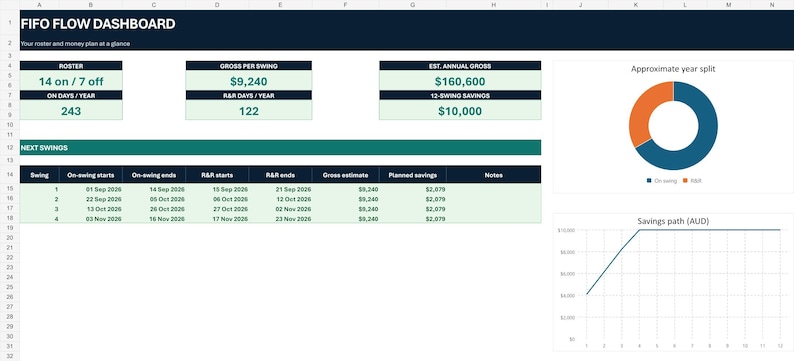Screen dimensions: 794x361
Task: Select the GROSS PER SWING header
Action: pyautogui.click(x=249, y=66)
